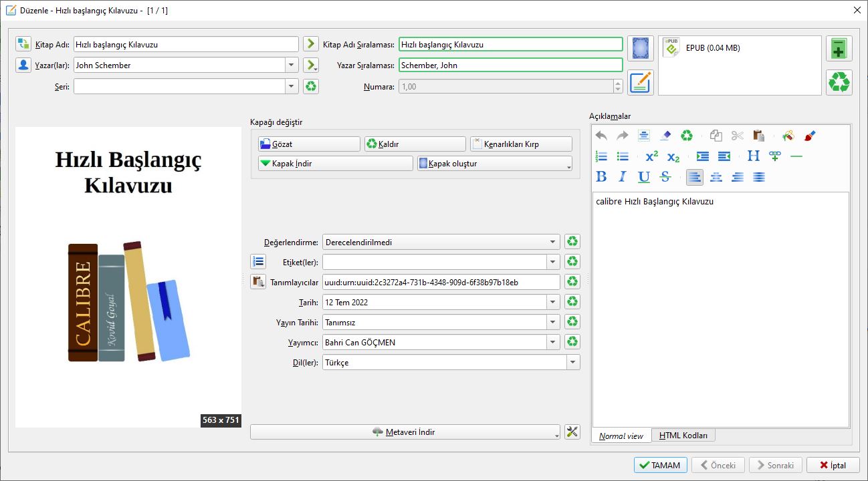Screen dimensions: 868x481
Task: Center align comment text
Action: point(716,177)
